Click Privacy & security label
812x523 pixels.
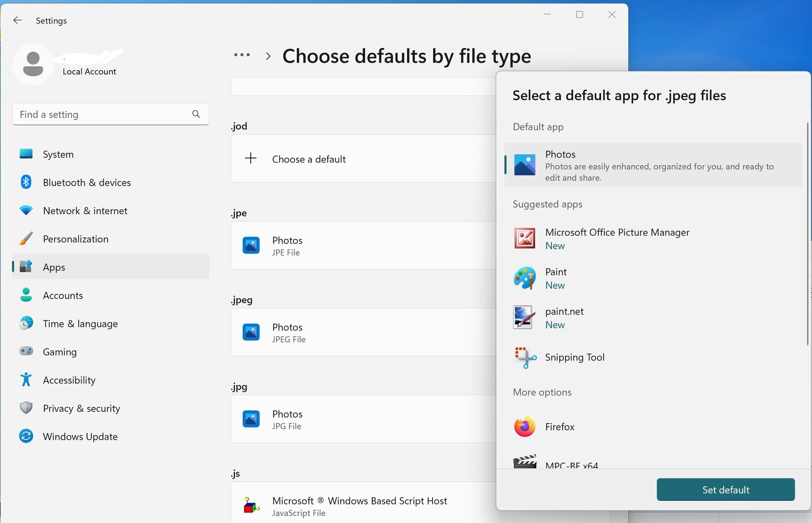pos(81,408)
